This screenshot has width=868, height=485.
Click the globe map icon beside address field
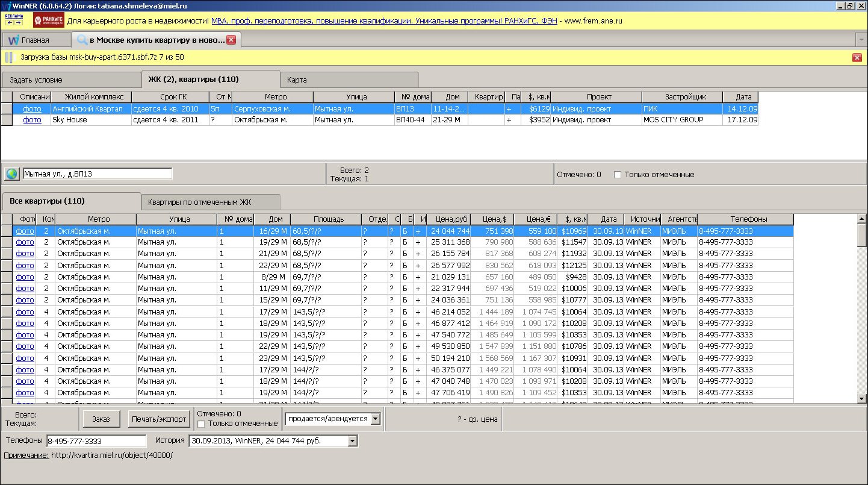(11, 174)
